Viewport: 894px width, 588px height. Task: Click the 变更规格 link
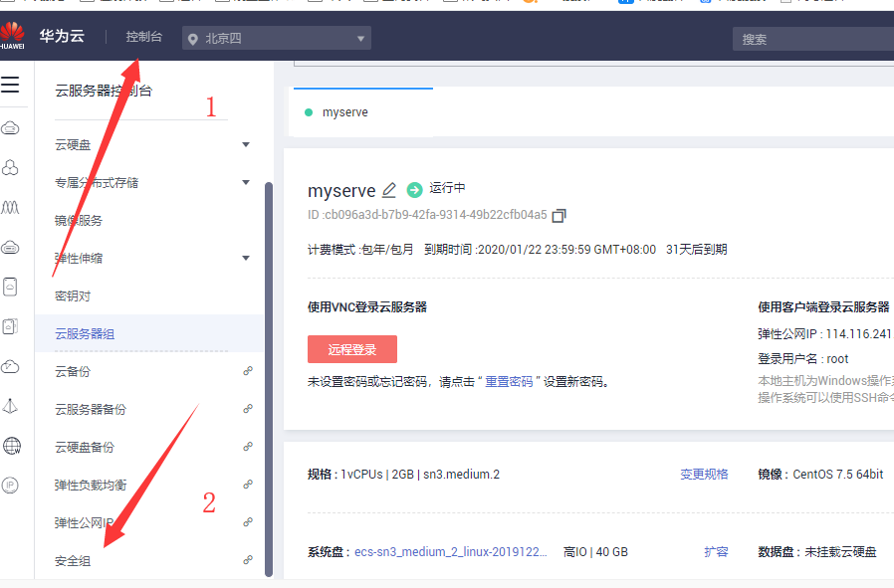coord(703,474)
